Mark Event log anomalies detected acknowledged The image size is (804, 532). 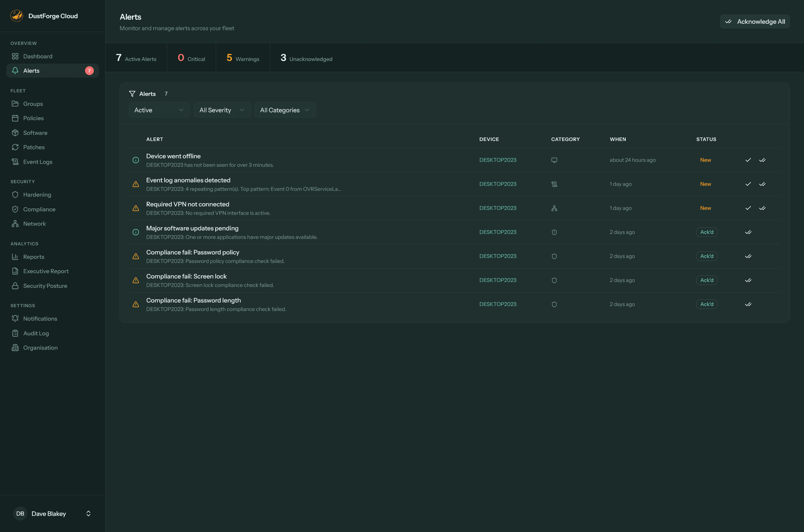(748, 184)
